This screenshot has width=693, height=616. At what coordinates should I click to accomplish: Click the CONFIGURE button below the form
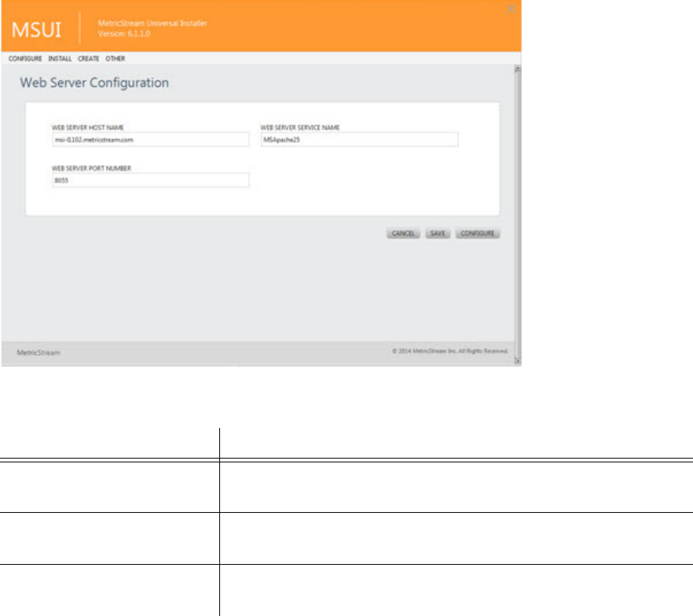click(478, 234)
